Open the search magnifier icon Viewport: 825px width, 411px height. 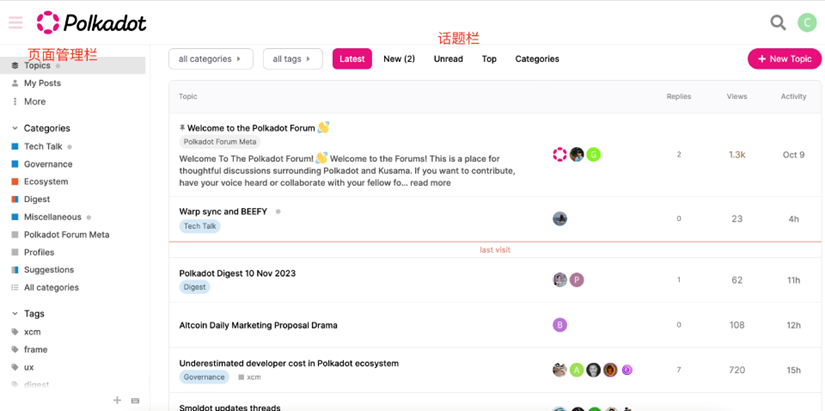tap(778, 22)
